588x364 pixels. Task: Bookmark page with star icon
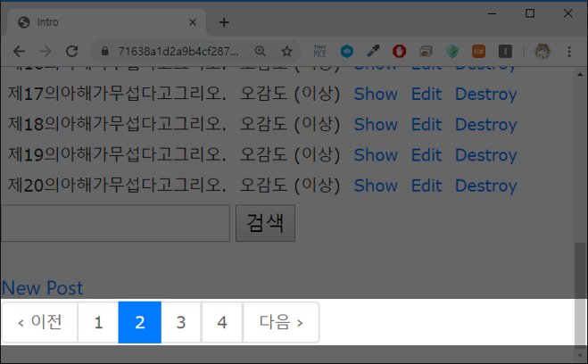pyautogui.click(x=287, y=52)
